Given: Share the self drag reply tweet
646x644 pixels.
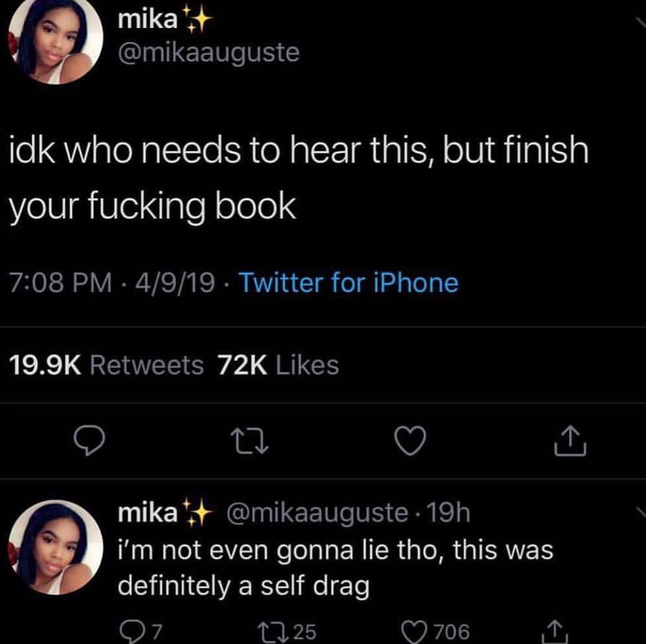Looking at the screenshot, I should click(555, 632).
